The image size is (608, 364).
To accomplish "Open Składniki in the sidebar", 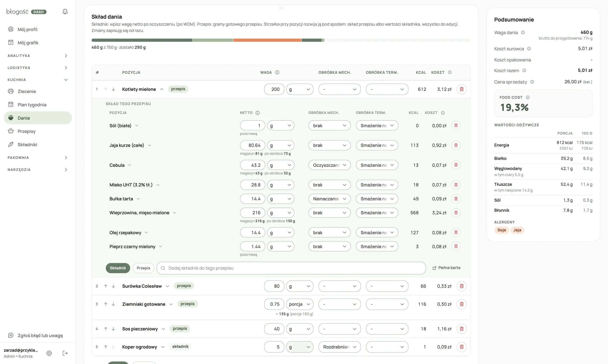I will 38,144.
